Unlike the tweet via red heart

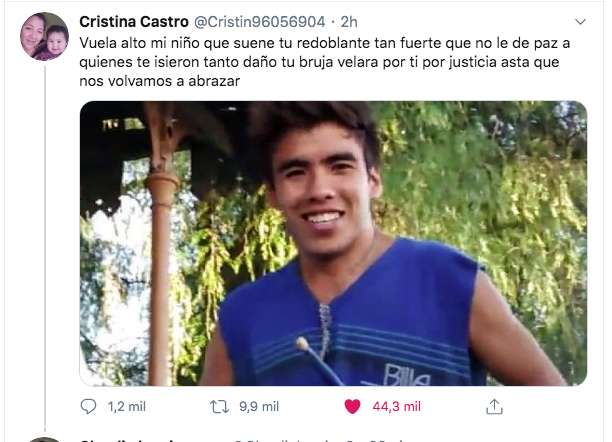point(352,406)
